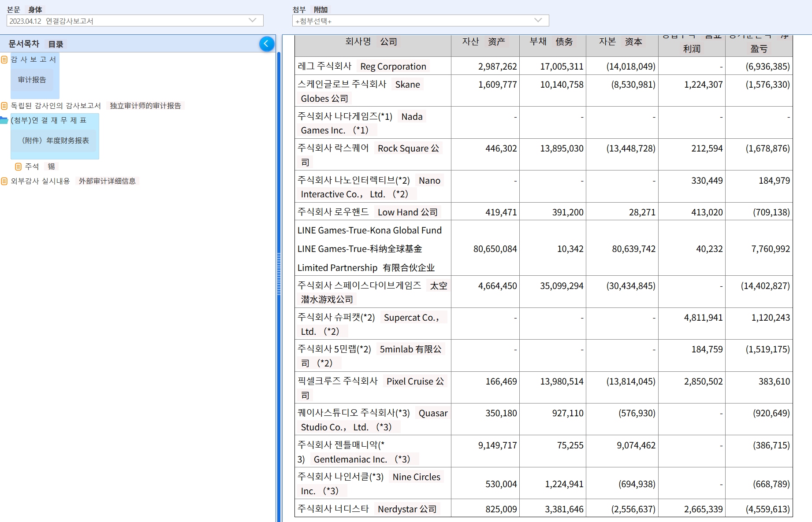Image resolution: width=812 pixels, height=522 pixels.
Task: Select the 레그 주식회사 Reg Corporation row name
Action: coord(373,66)
